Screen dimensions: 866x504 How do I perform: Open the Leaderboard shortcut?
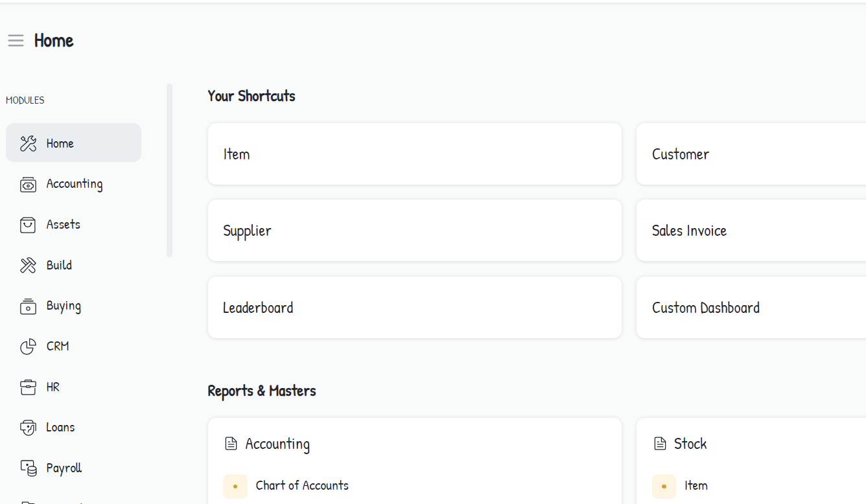(x=414, y=308)
